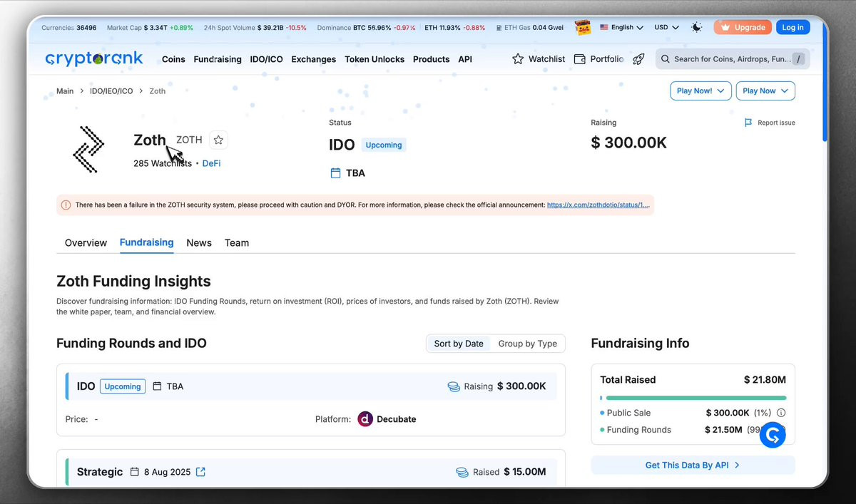
Task: Add Zoth to watchlist star icon
Action: [218, 140]
